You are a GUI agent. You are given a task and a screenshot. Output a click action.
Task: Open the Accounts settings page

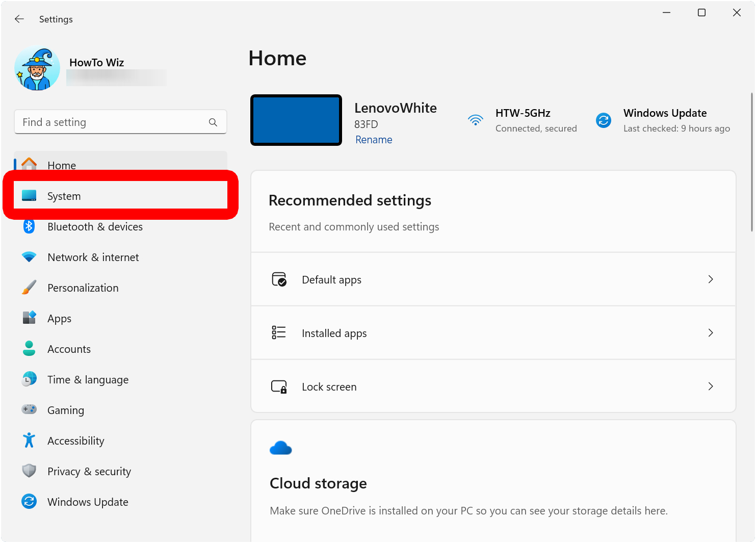tap(69, 349)
